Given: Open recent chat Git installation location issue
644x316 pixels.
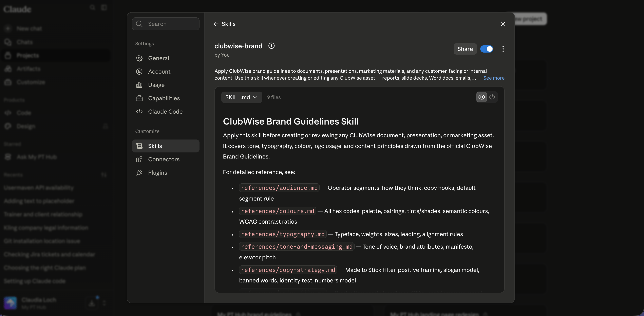Looking at the screenshot, I should pyautogui.click(x=42, y=241).
